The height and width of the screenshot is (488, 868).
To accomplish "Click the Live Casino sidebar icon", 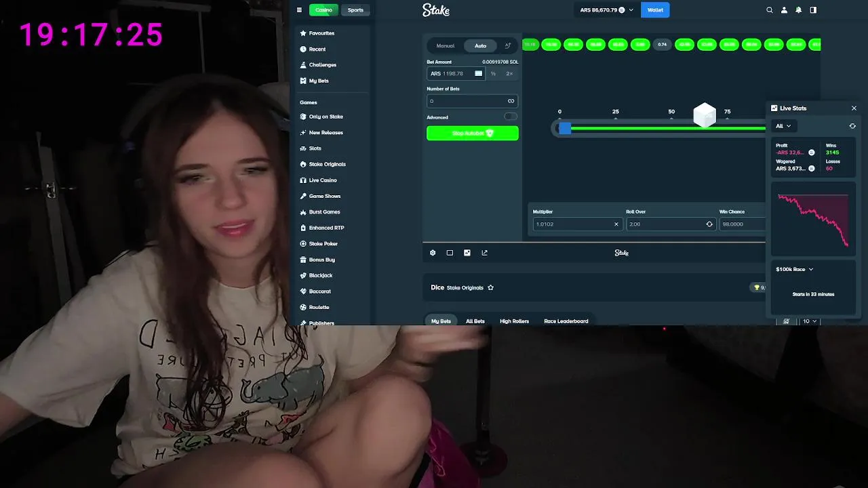I will click(x=303, y=180).
